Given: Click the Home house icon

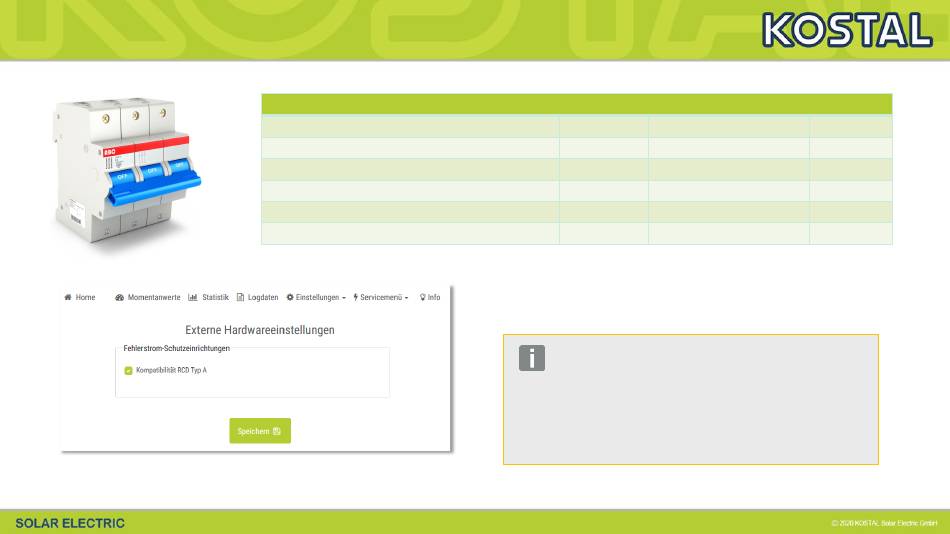Looking at the screenshot, I should point(68,297).
